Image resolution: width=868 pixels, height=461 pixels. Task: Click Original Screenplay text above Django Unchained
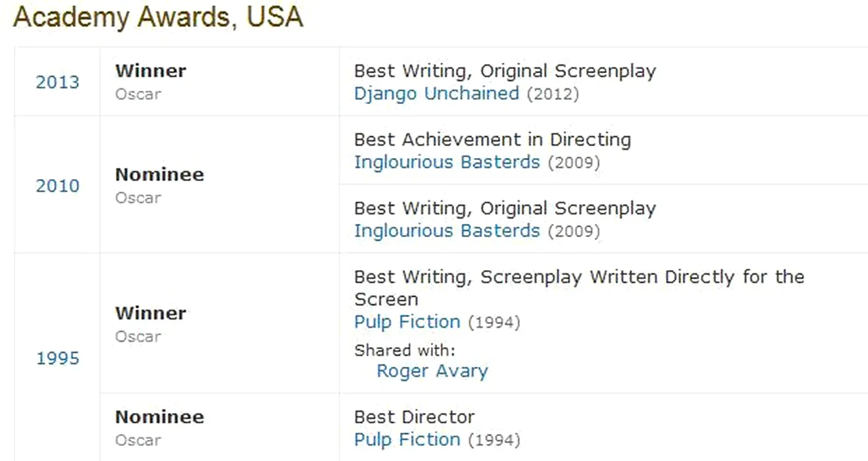[568, 71]
